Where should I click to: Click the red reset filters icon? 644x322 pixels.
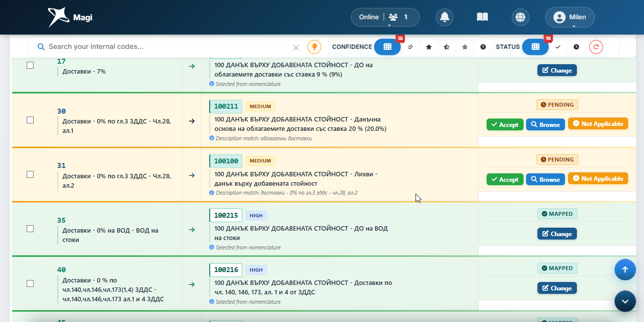pos(596,47)
